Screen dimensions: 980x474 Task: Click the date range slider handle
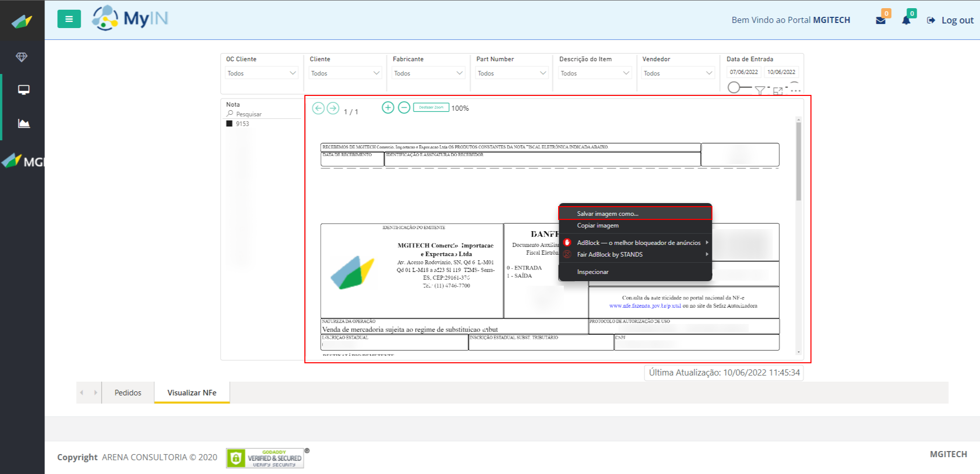tap(733, 87)
